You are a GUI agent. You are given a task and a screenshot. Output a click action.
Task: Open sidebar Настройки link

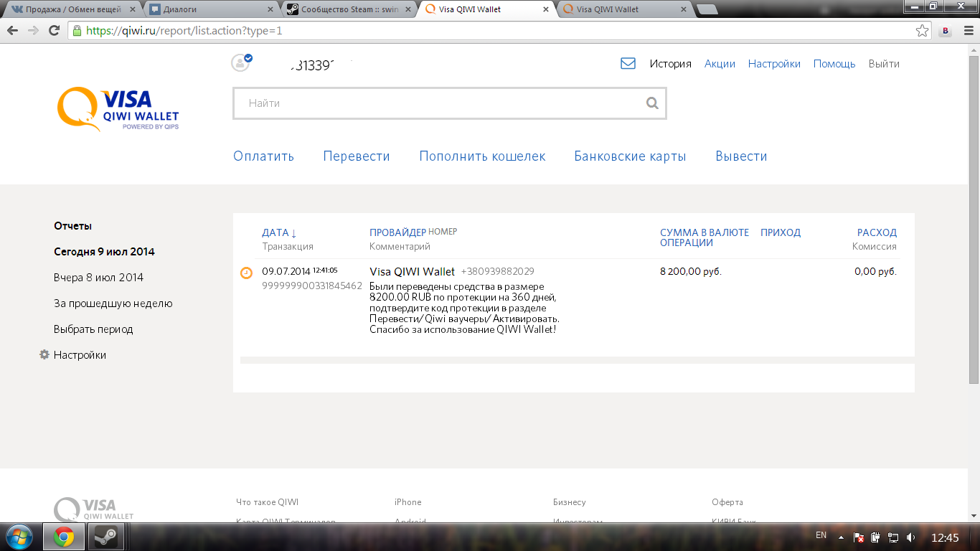click(x=80, y=355)
